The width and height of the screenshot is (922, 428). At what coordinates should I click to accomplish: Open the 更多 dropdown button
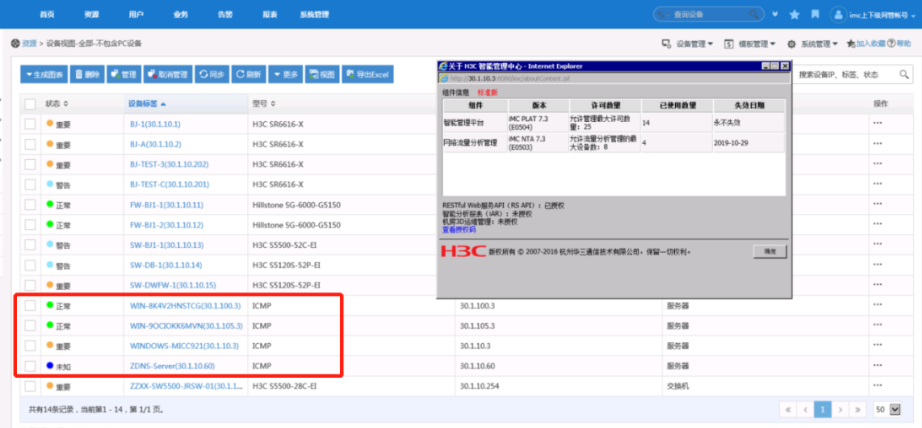(x=285, y=75)
